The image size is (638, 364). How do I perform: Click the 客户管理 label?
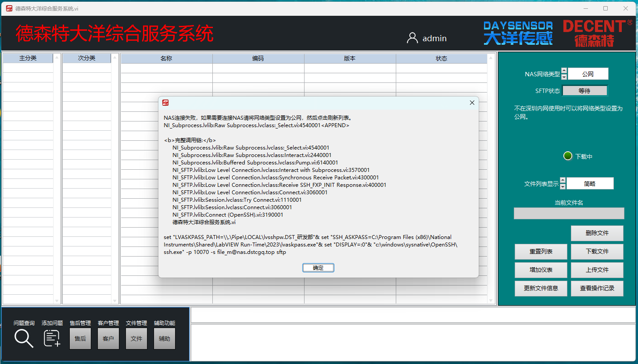(108, 323)
